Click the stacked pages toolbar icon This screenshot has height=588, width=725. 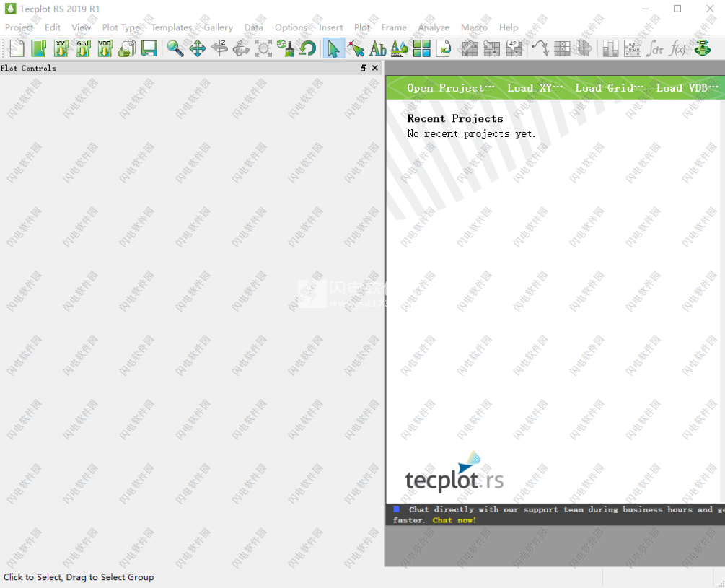coord(127,48)
